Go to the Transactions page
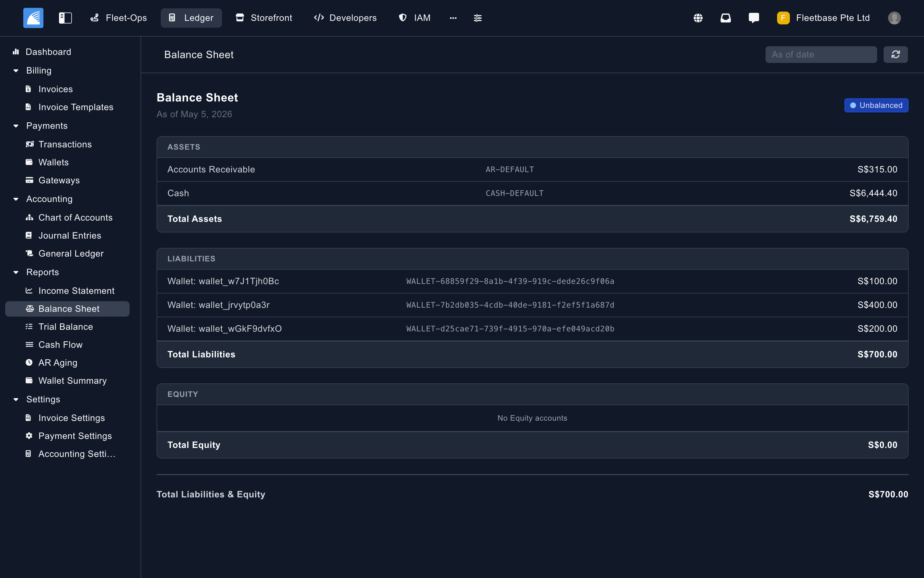 (x=65, y=144)
